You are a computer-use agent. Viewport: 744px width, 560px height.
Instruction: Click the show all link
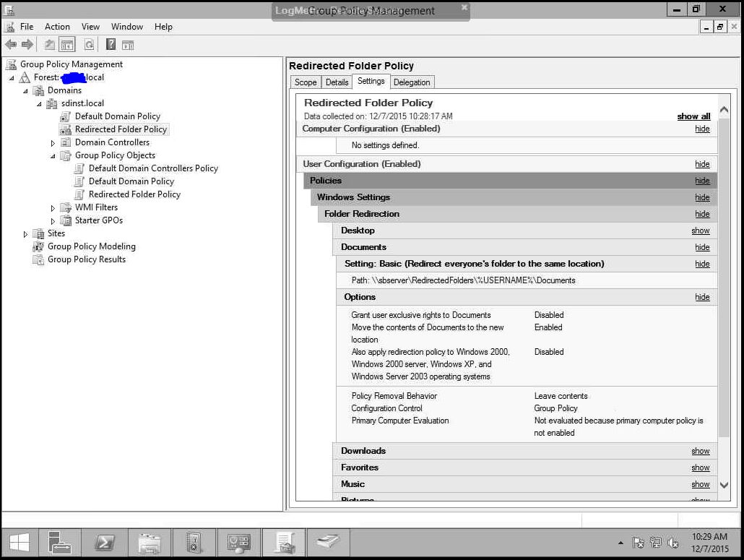pyautogui.click(x=693, y=116)
